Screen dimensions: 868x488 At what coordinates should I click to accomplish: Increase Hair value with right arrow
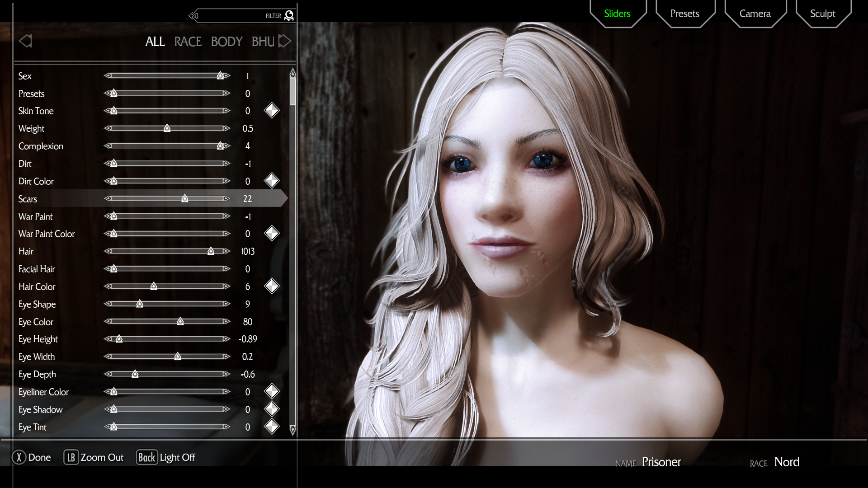pos(226,251)
